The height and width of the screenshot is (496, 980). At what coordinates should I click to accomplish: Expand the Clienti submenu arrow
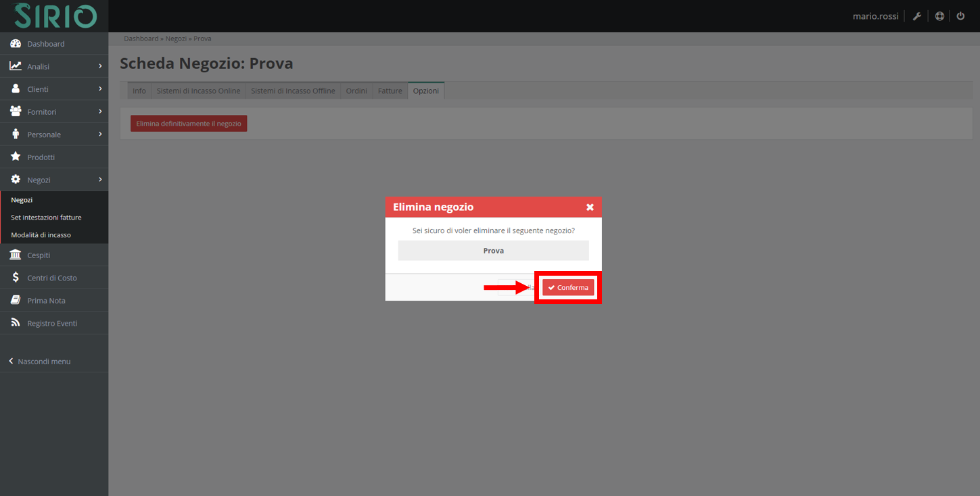(100, 89)
